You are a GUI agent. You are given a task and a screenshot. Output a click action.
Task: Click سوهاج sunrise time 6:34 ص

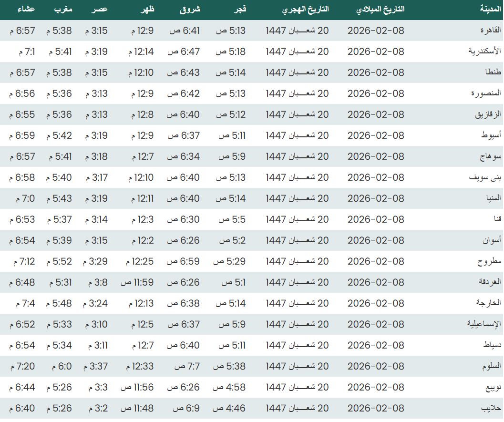point(184,156)
